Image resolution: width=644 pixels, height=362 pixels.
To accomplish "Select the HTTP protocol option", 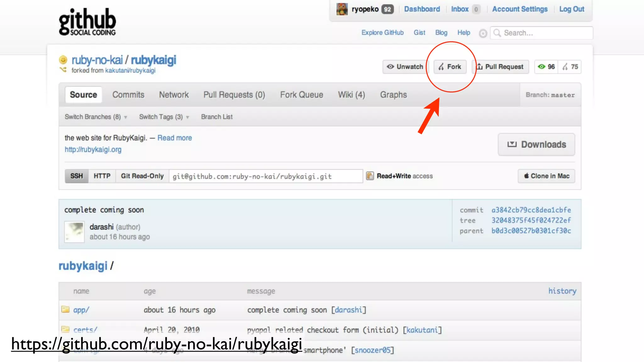I will point(102,176).
